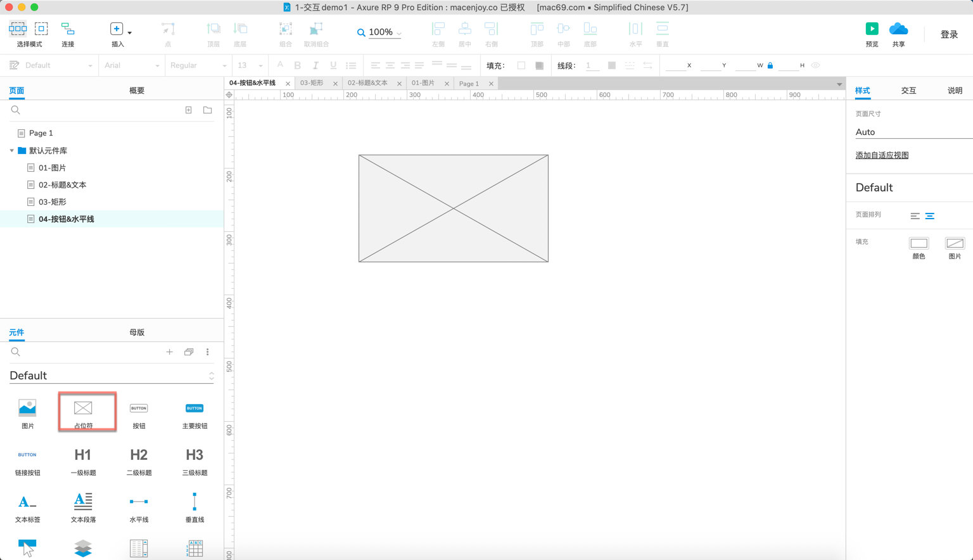Open the Default library selector

111,376
